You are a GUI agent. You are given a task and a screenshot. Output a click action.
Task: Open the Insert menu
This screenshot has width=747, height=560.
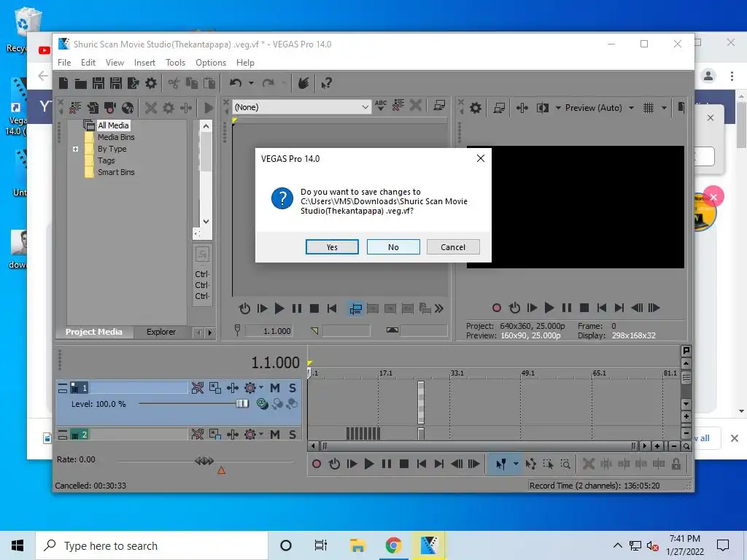coord(145,63)
